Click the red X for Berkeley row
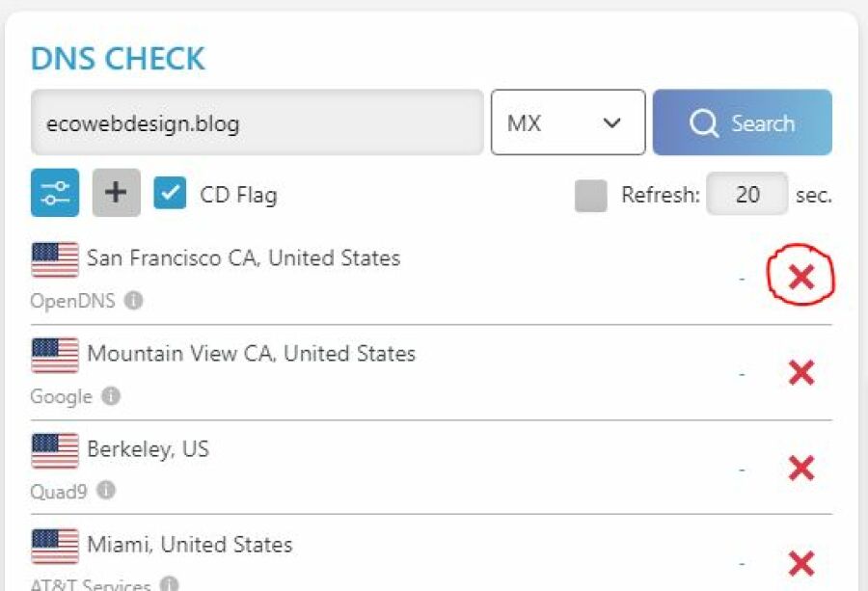The height and width of the screenshot is (591, 868). pyautogui.click(x=800, y=468)
